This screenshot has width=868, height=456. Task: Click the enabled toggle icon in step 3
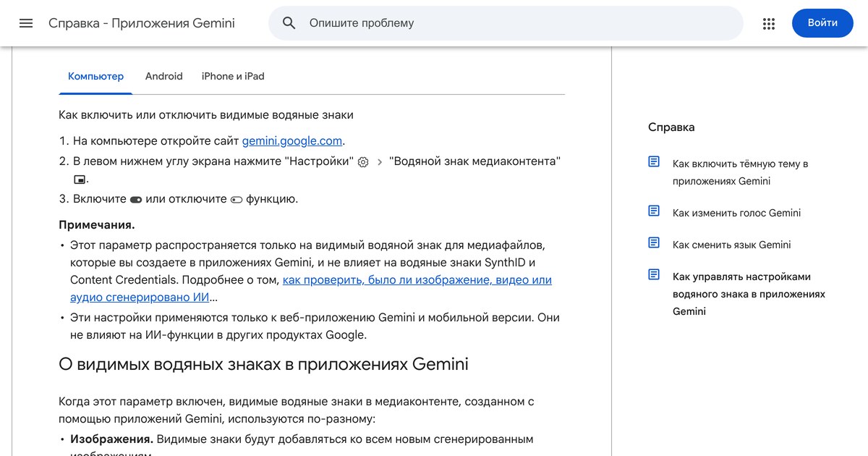point(136,200)
